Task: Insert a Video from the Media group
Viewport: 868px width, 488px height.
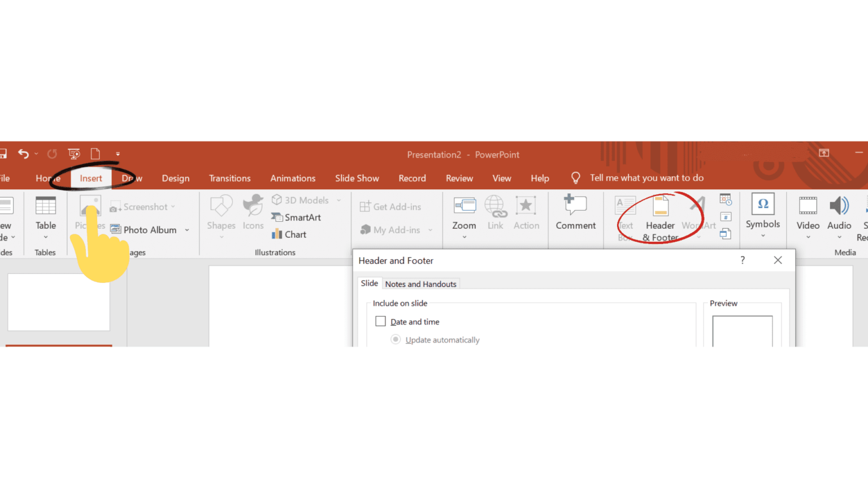Action: tap(808, 213)
